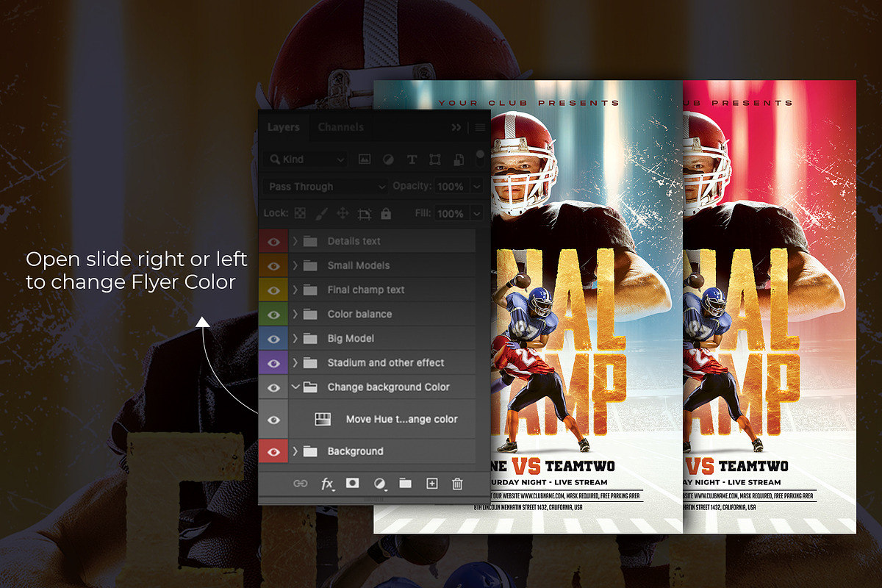Filter for smart object layers icon
882x588 pixels.
pyautogui.click(x=459, y=159)
